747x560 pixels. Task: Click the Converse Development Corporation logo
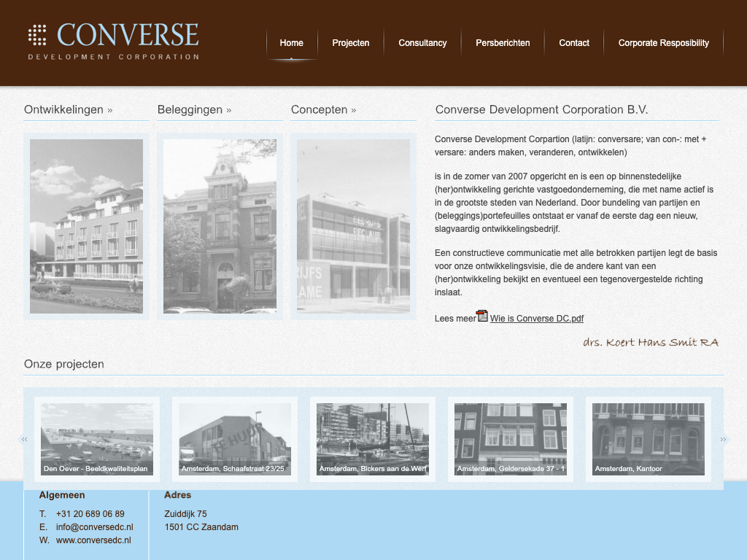[x=113, y=41]
